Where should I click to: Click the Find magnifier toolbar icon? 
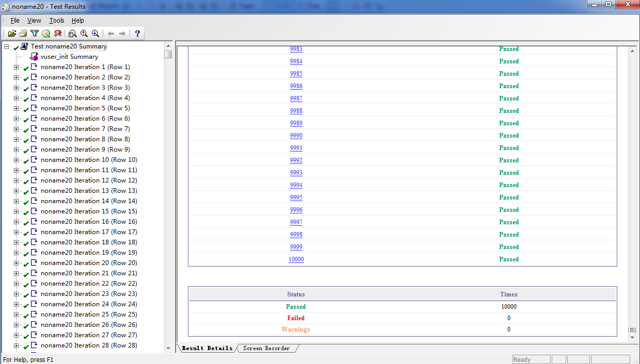[73, 34]
